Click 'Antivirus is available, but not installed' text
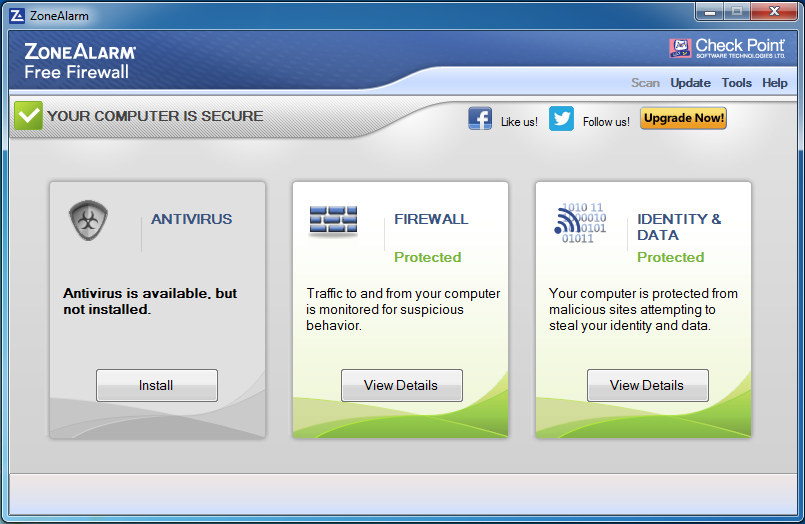This screenshot has width=805, height=524. point(150,301)
